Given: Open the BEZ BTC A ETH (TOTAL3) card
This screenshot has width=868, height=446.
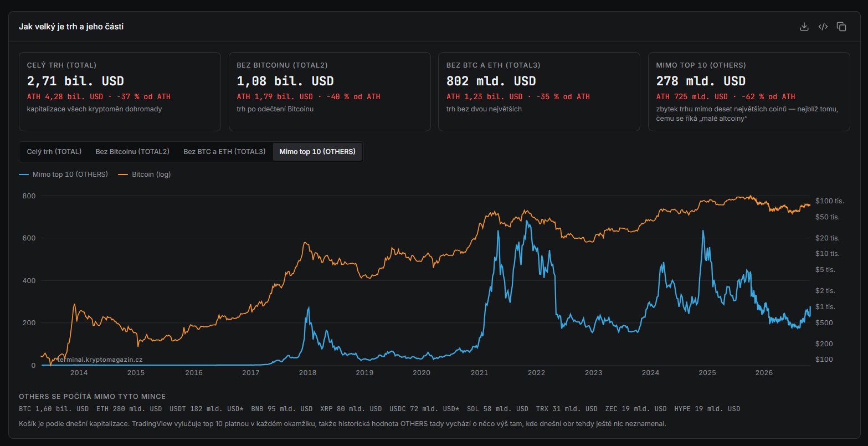Looking at the screenshot, I should (x=539, y=91).
